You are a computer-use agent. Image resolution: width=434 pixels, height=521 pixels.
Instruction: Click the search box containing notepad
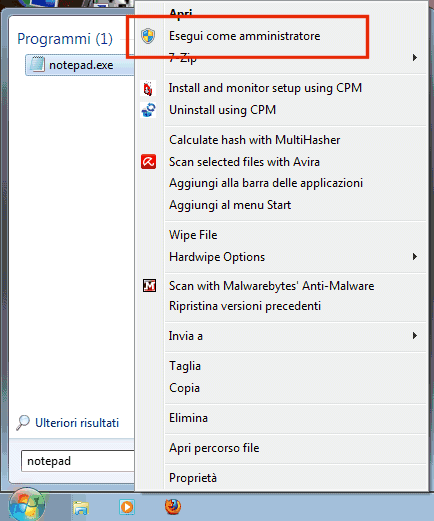pyautogui.click(x=78, y=461)
